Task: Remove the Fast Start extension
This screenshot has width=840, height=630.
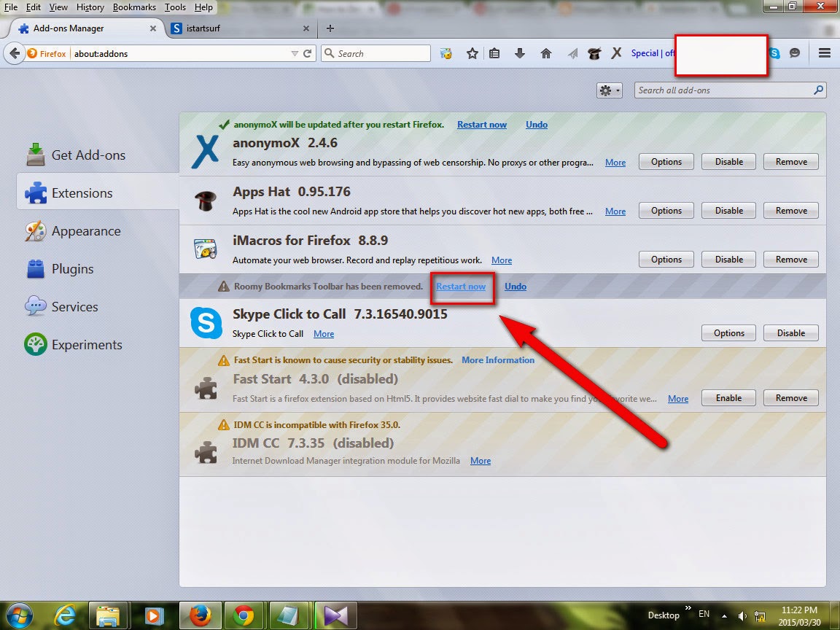Action: (791, 398)
